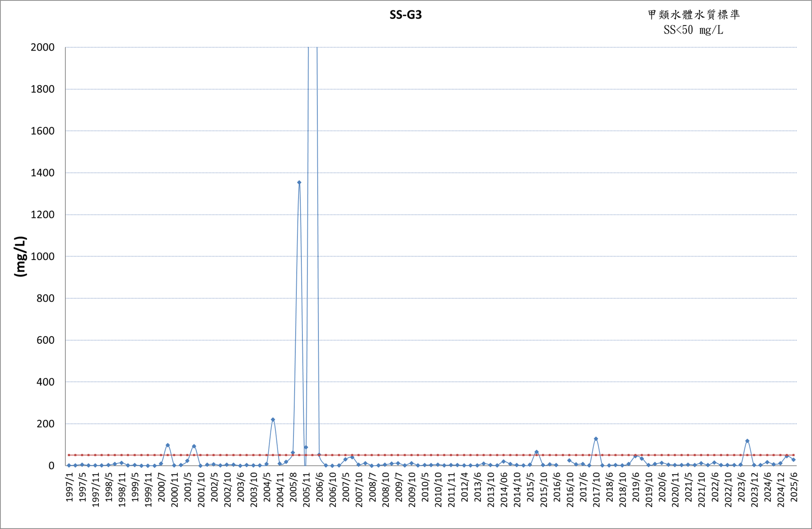812x529 pixels.
Task: Select the 800 y-axis tick label
Action: click(x=45, y=298)
